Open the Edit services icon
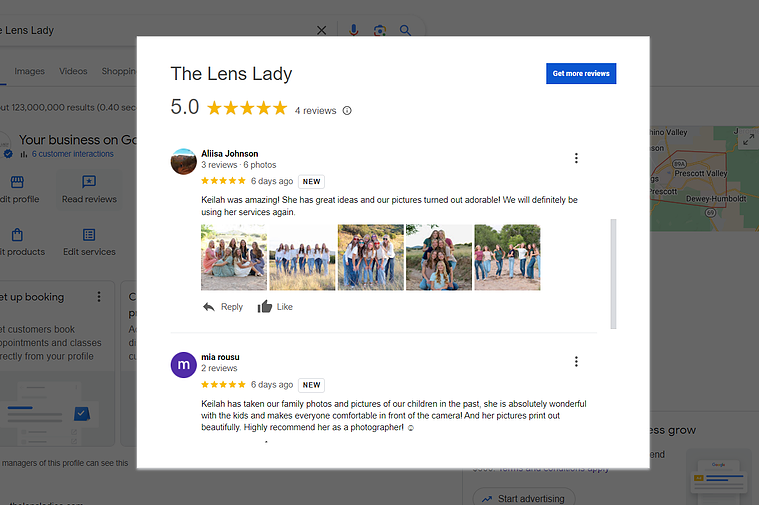The width and height of the screenshot is (759, 505). click(x=89, y=235)
